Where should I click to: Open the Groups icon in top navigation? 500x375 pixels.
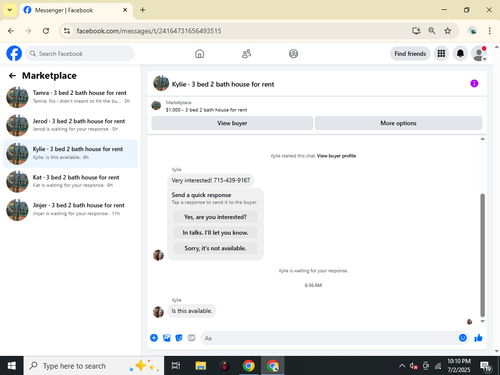[293, 54]
